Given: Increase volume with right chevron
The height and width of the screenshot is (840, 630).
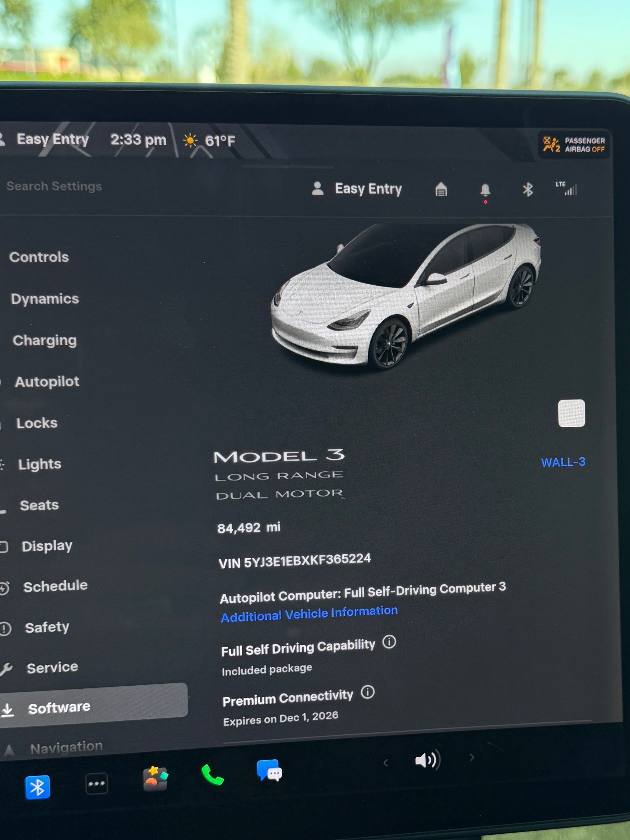Looking at the screenshot, I should tap(472, 758).
